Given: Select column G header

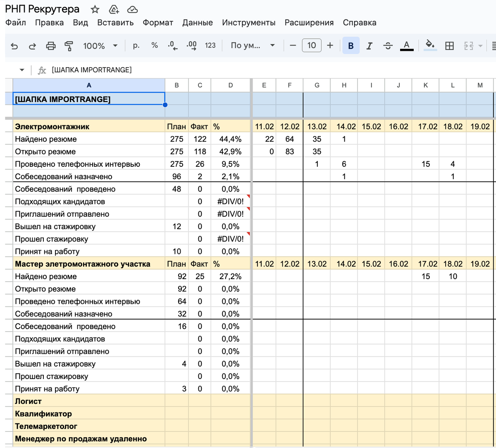Looking at the screenshot, I should pyautogui.click(x=317, y=85).
